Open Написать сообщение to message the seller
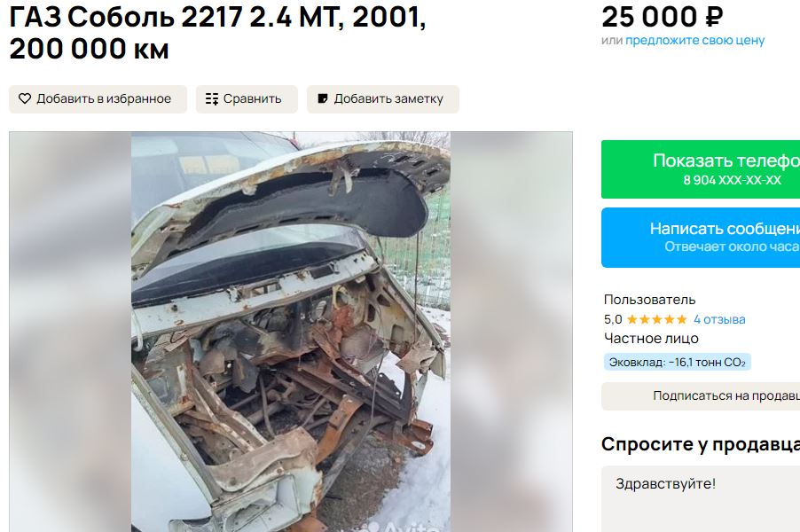 (701, 237)
